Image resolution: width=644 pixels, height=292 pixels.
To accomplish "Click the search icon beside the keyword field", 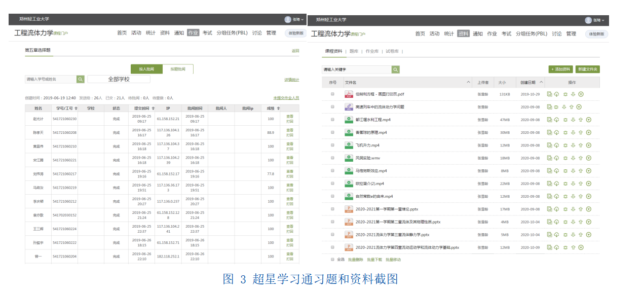I will (x=395, y=69).
